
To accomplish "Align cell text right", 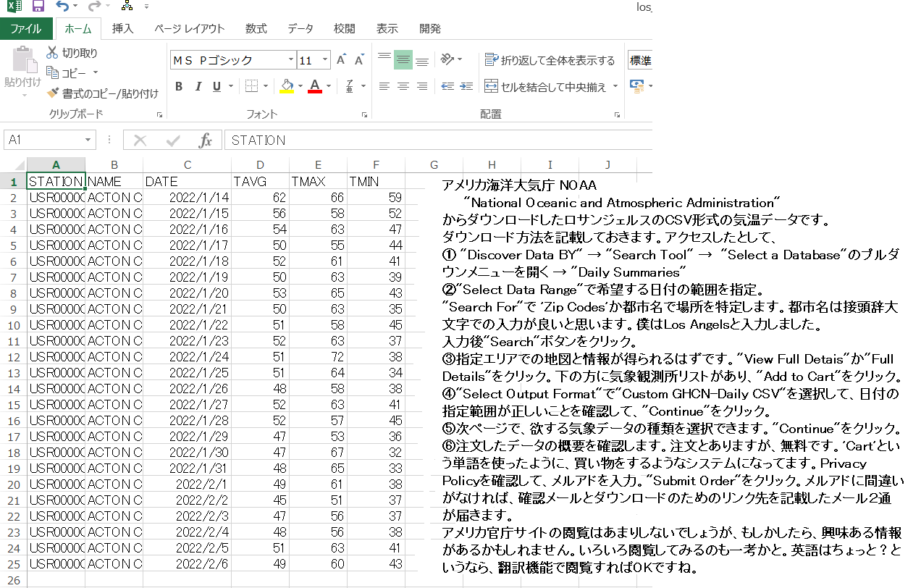I will pyautogui.click(x=422, y=87).
